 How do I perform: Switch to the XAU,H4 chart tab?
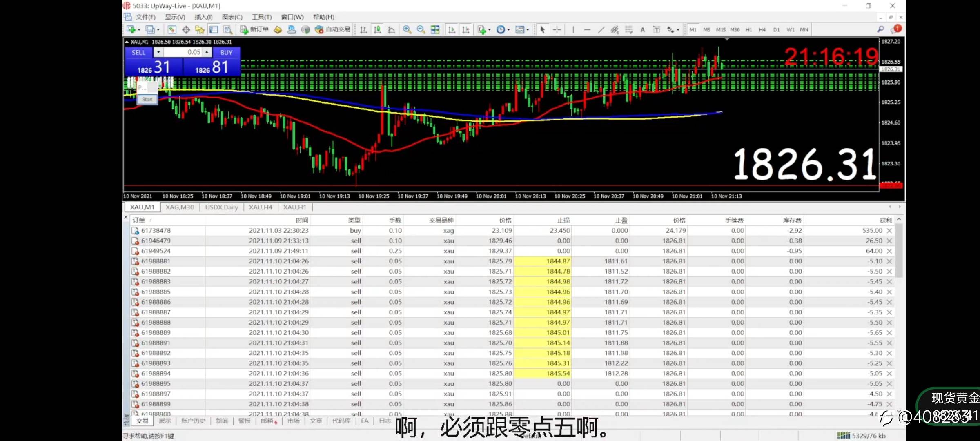(x=260, y=207)
